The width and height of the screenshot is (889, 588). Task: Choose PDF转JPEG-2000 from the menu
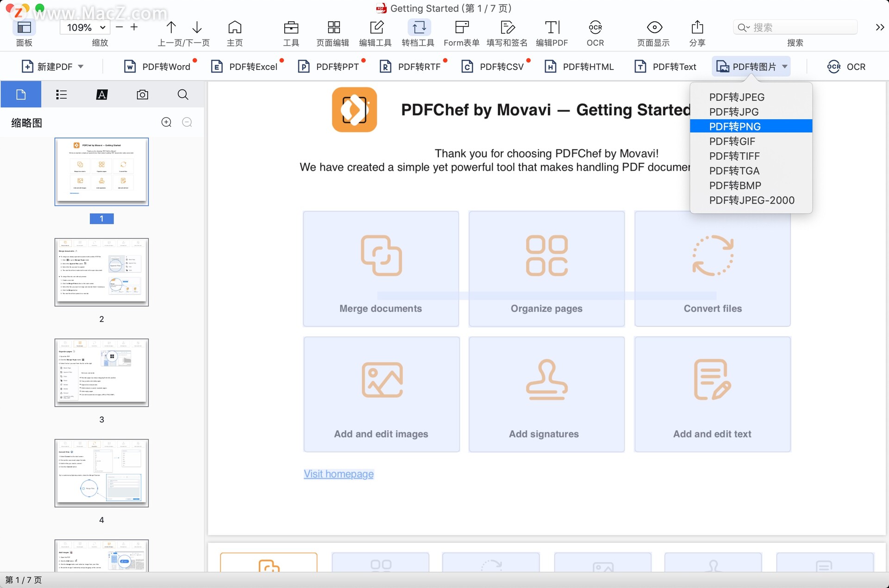point(751,200)
